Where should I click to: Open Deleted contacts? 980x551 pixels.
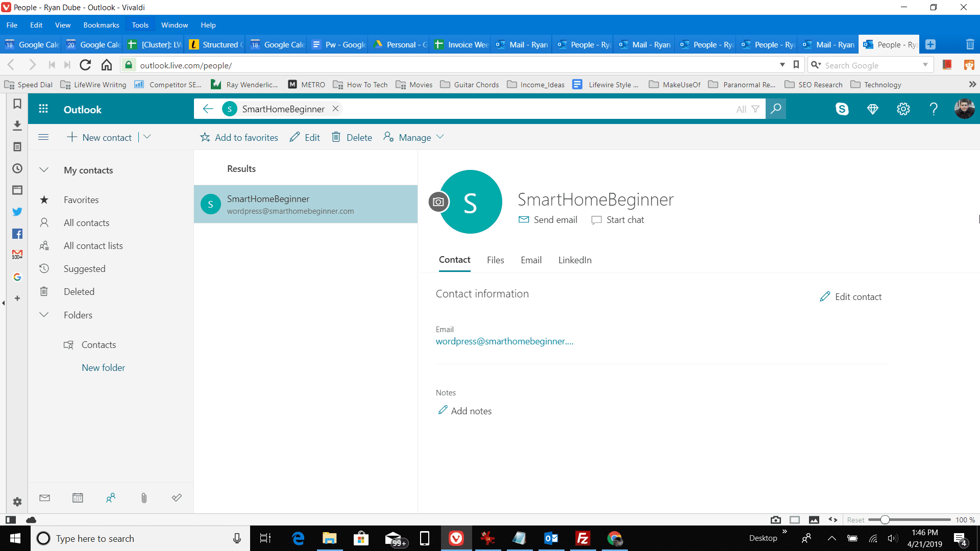click(79, 292)
